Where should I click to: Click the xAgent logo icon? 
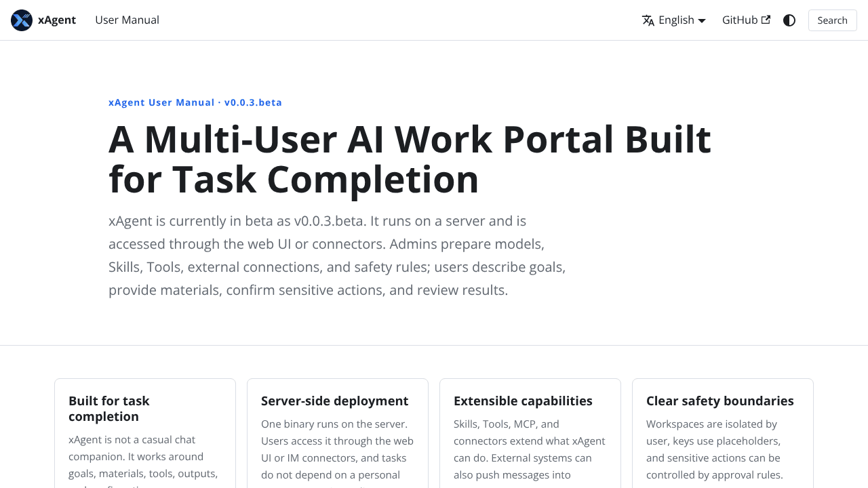(x=22, y=20)
